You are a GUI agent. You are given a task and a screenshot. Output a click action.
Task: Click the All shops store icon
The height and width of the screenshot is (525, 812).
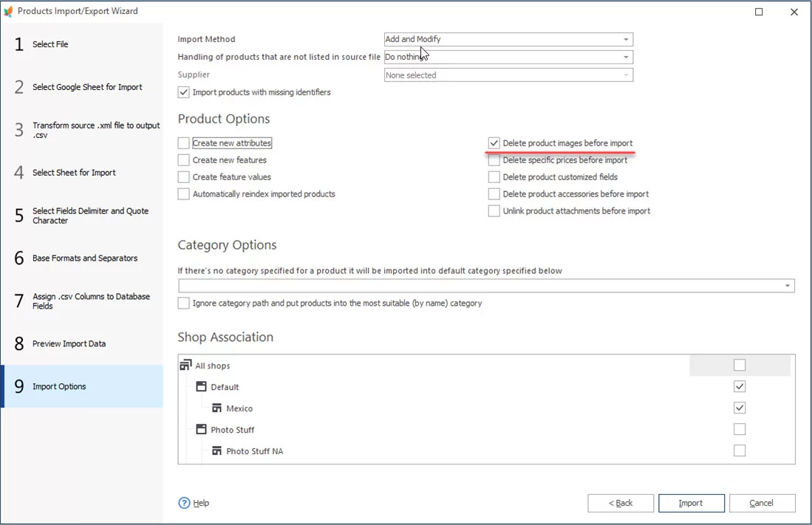pos(185,366)
